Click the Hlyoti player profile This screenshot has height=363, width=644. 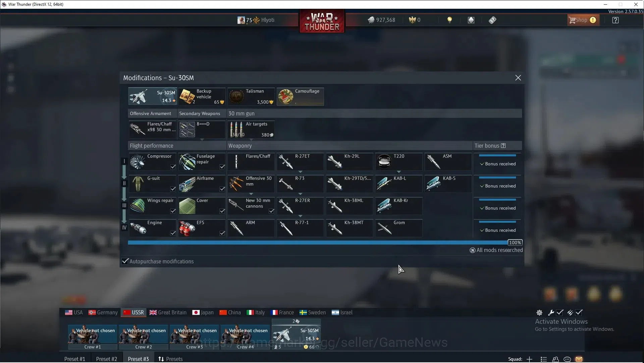[256, 20]
